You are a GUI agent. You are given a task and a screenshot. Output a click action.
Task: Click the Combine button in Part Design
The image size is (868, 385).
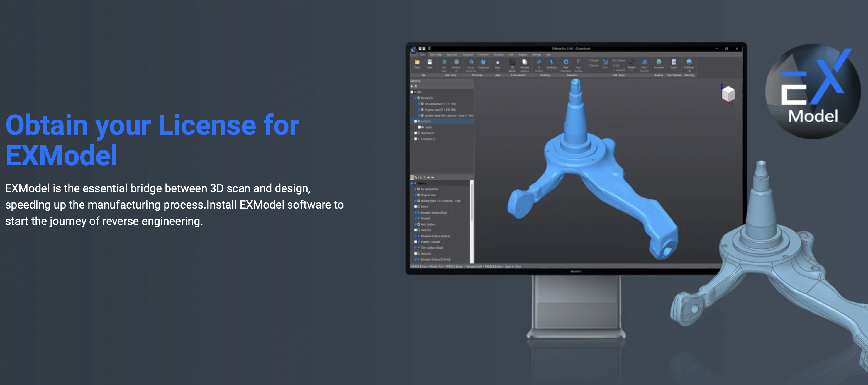click(x=619, y=61)
